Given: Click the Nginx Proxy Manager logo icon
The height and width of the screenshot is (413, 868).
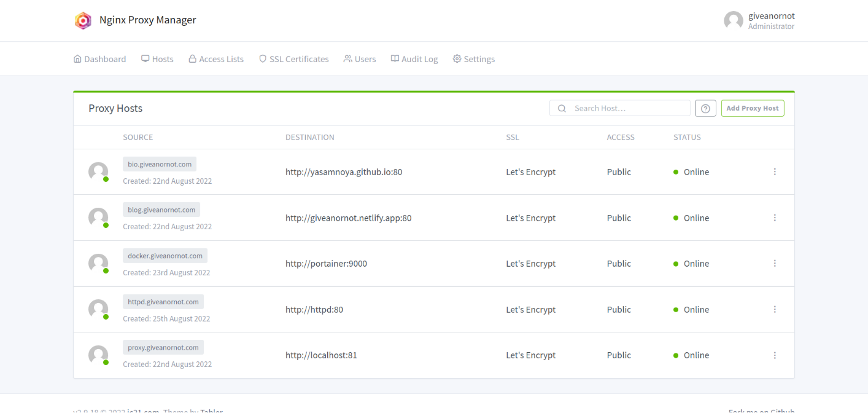Looking at the screenshot, I should [83, 20].
